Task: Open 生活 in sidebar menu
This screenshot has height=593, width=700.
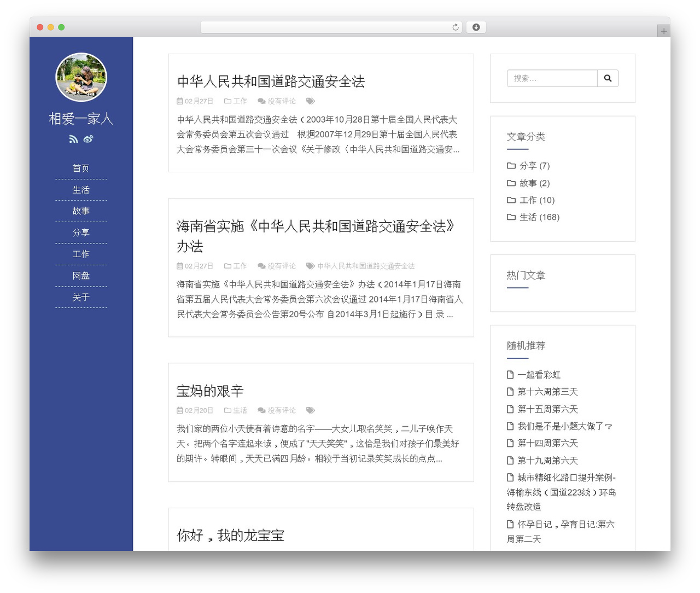Action: pos(81,190)
